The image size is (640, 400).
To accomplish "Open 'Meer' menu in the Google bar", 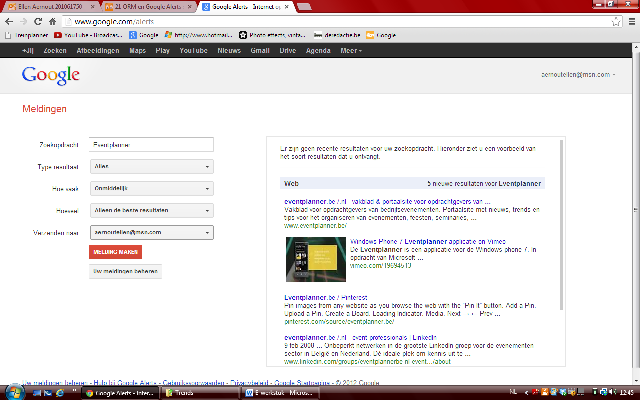I will tap(349, 47).
